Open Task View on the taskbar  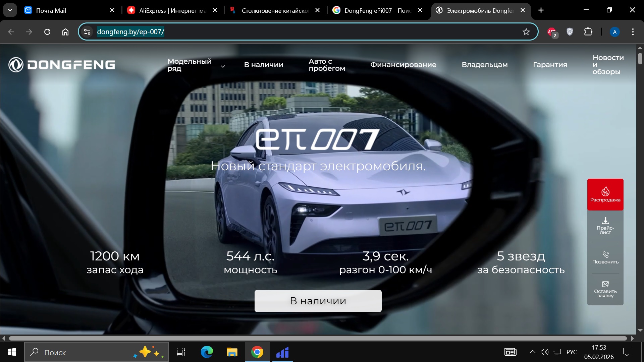181,352
